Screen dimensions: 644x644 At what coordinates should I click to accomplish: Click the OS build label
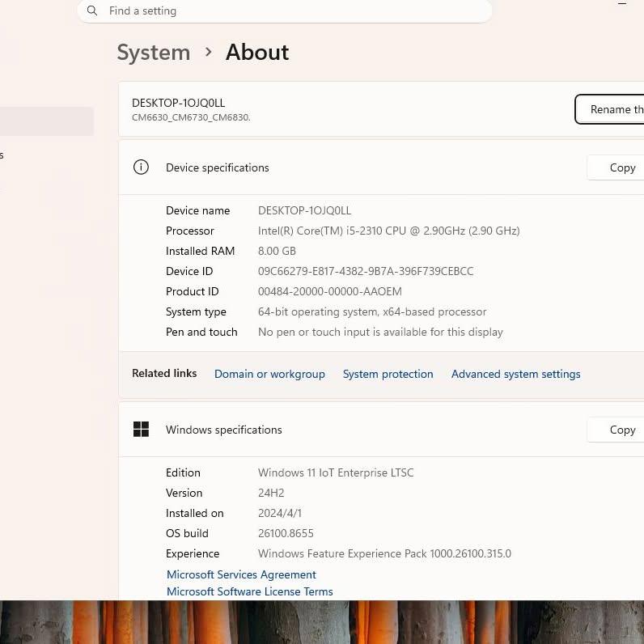tap(187, 533)
